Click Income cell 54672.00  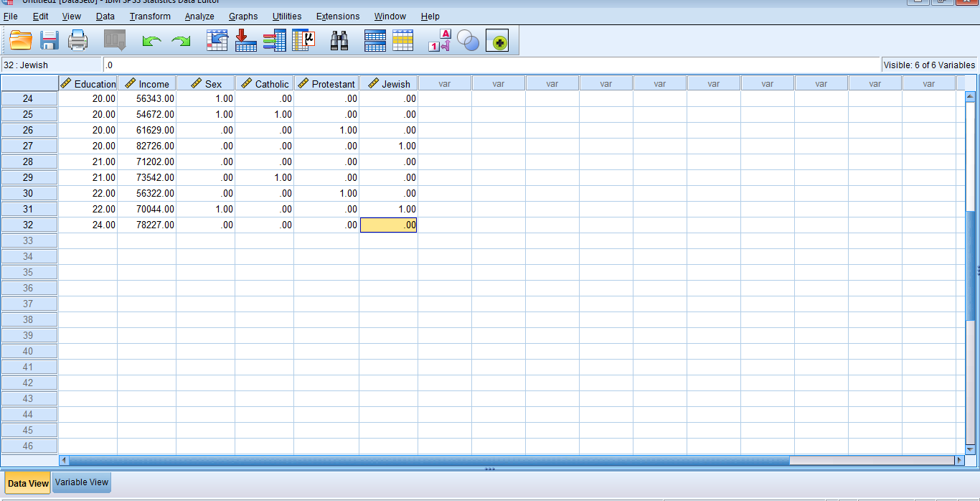(146, 114)
